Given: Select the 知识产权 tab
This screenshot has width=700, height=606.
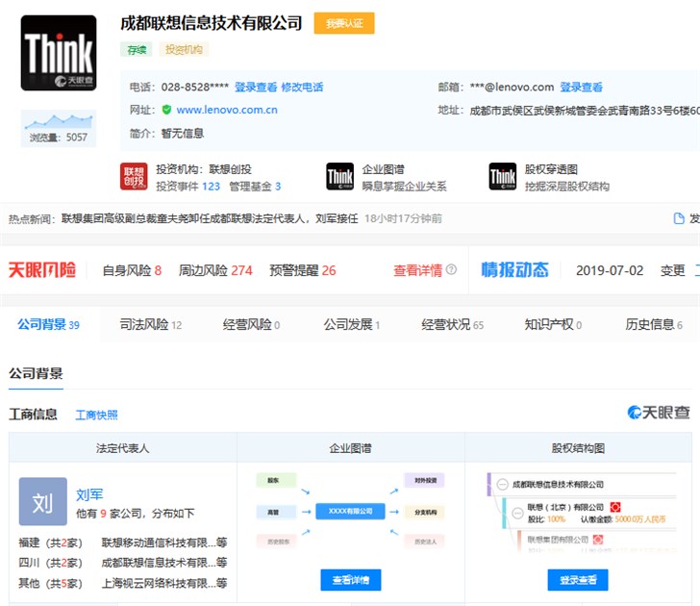Looking at the screenshot, I should [553, 325].
